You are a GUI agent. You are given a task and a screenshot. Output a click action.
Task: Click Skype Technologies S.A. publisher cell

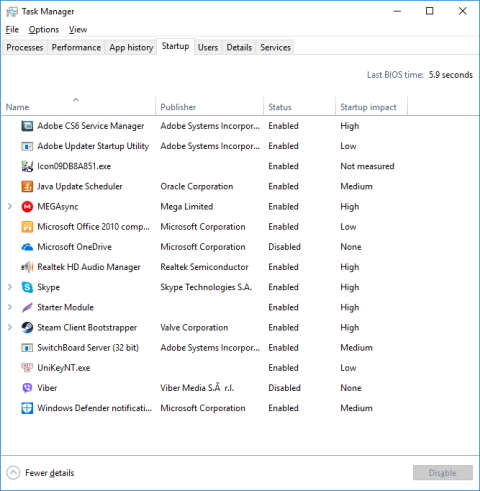click(x=206, y=287)
